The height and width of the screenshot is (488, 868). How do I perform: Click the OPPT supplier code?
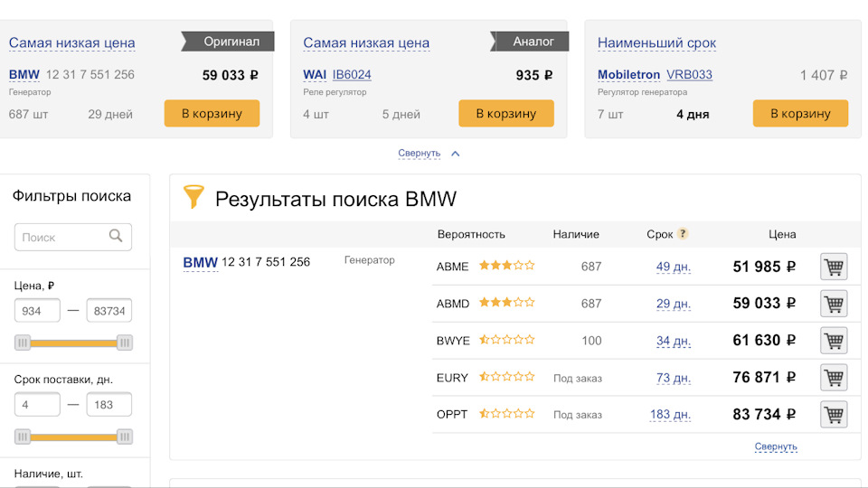coord(452,415)
